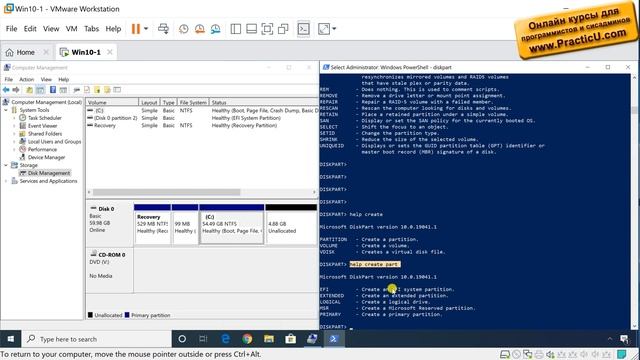Open VMware Tabs menu

(91, 29)
